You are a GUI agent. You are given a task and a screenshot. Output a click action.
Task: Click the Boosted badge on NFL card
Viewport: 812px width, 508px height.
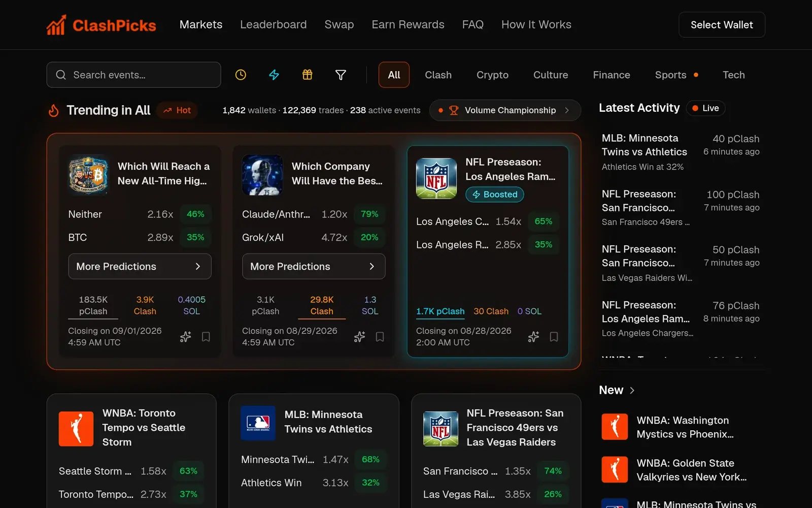pos(495,195)
